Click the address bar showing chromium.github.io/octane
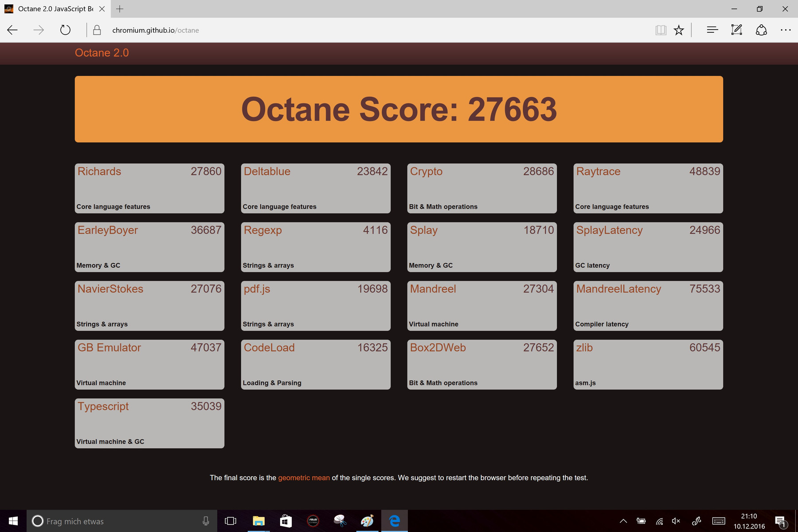This screenshot has height=532, width=798. tap(155, 30)
